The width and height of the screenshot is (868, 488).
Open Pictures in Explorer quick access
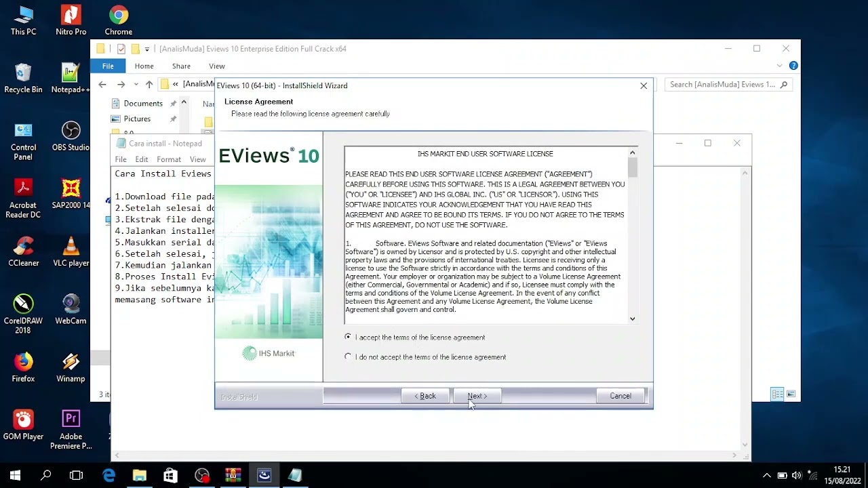(138, 119)
